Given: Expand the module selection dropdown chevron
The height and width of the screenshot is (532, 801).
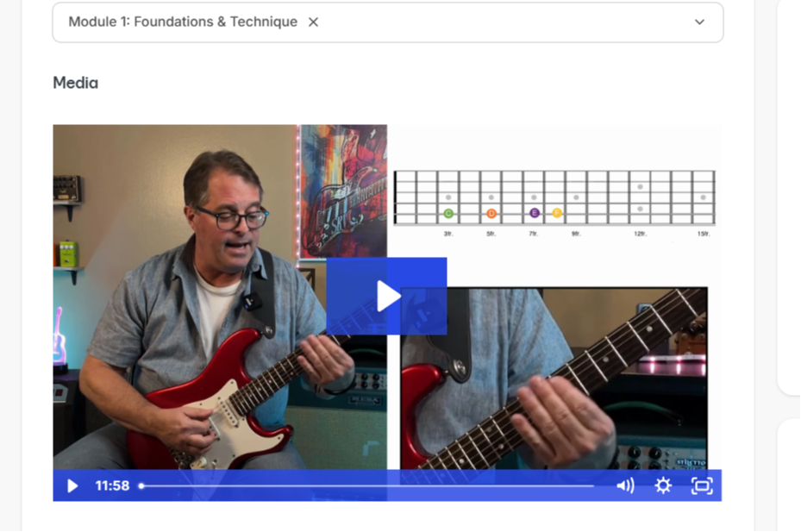Looking at the screenshot, I should 699,22.
